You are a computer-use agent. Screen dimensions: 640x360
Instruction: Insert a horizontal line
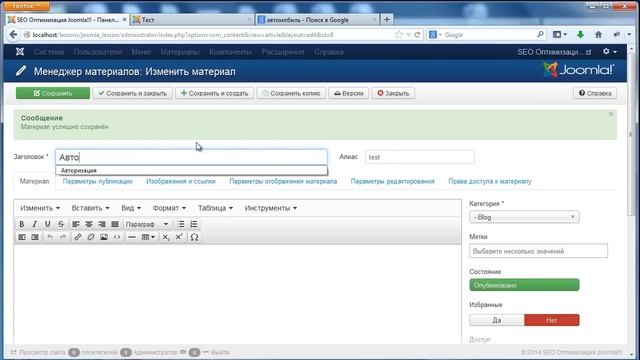(x=132, y=237)
